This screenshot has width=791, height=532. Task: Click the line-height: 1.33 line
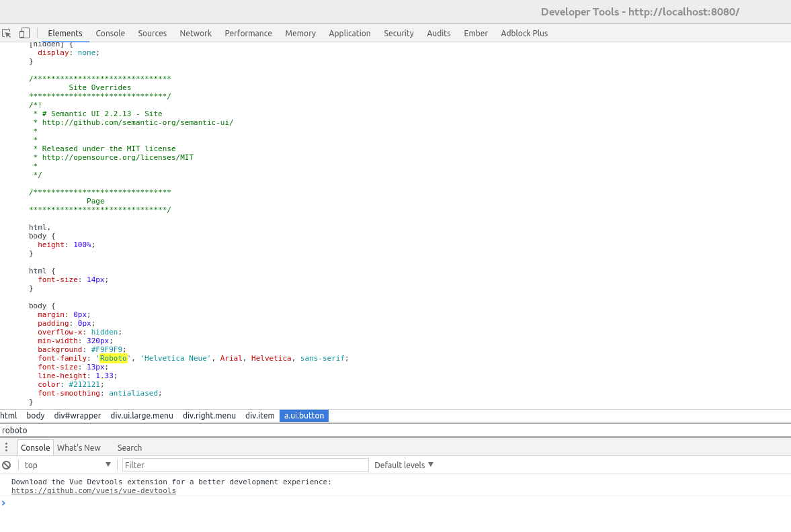pyautogui.click(x=77, y=375)
